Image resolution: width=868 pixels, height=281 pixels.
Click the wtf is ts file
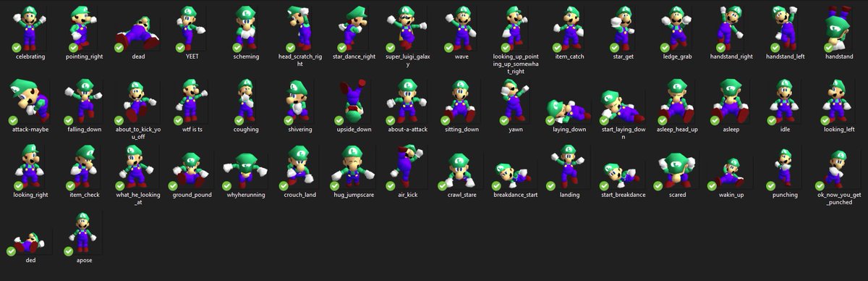coord(192,101)
